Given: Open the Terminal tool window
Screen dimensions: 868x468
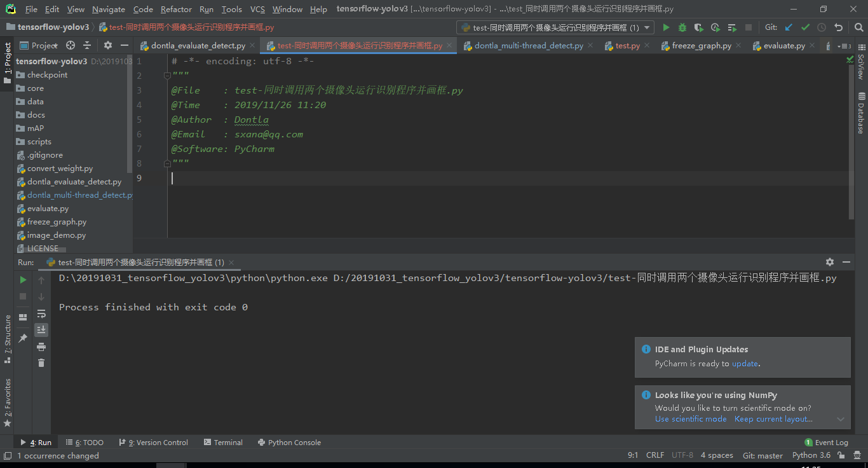Looking at the screenshot, I should click(x=223, y=442).
